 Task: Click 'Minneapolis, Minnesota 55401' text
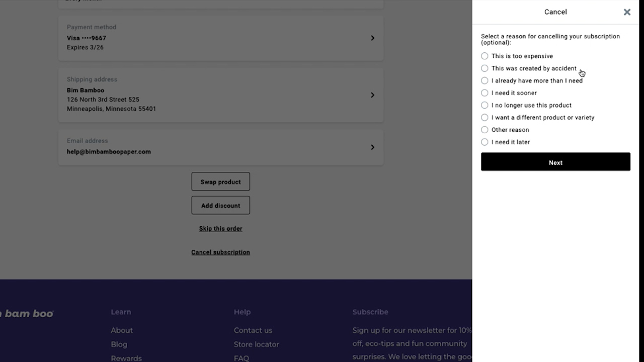pos(111,109)
